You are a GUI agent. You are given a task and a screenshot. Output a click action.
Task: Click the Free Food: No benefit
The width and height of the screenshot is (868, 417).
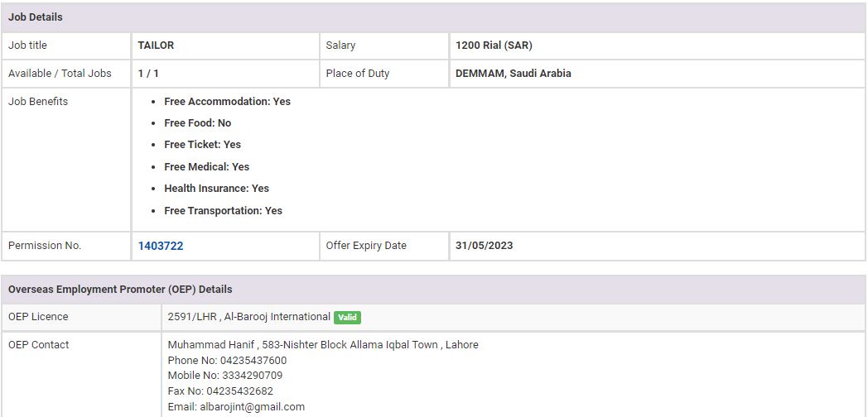click(197, 123)
